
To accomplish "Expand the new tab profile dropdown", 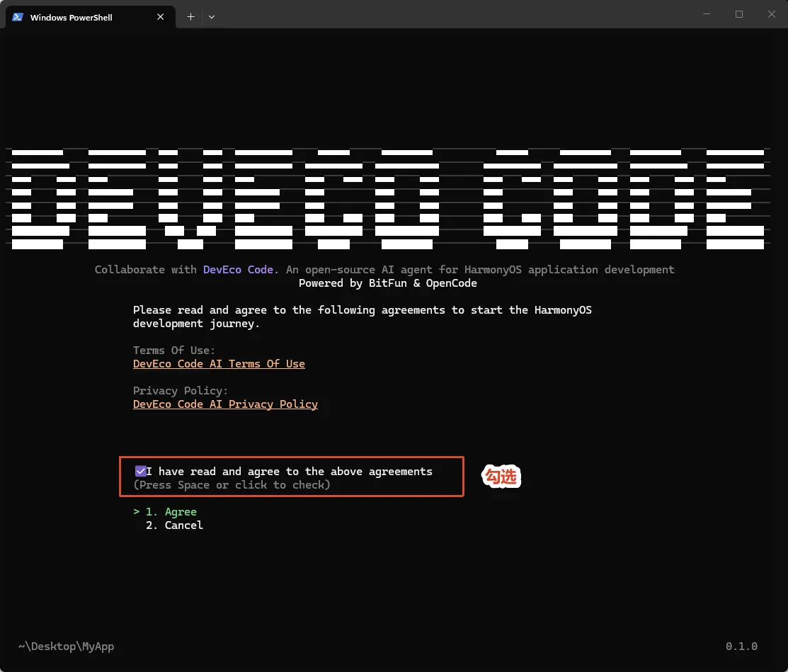I will click(x=212, y=17).
